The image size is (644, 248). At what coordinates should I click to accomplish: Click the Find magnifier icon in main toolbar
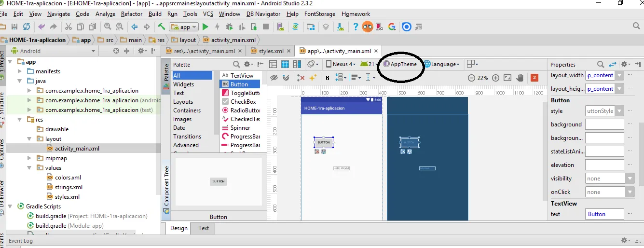107,27
